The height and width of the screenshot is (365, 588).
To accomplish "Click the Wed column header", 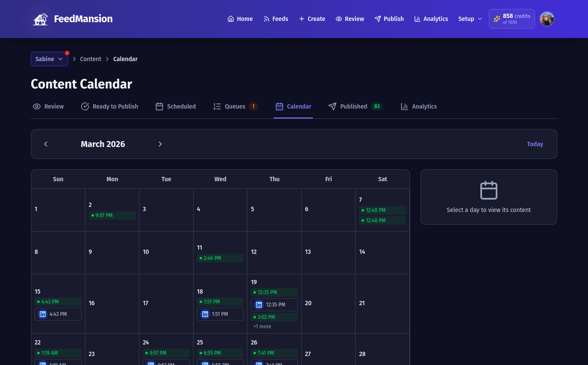I will click(220, 179).
